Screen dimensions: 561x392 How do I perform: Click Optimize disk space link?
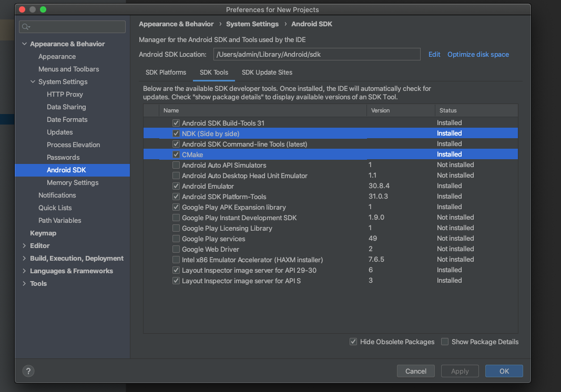(x=478, y=54)
